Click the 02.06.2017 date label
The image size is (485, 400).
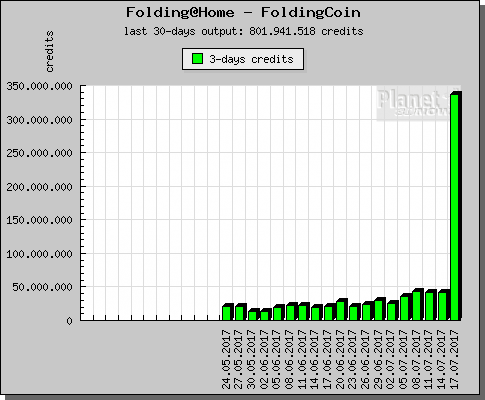coord(264,359)
